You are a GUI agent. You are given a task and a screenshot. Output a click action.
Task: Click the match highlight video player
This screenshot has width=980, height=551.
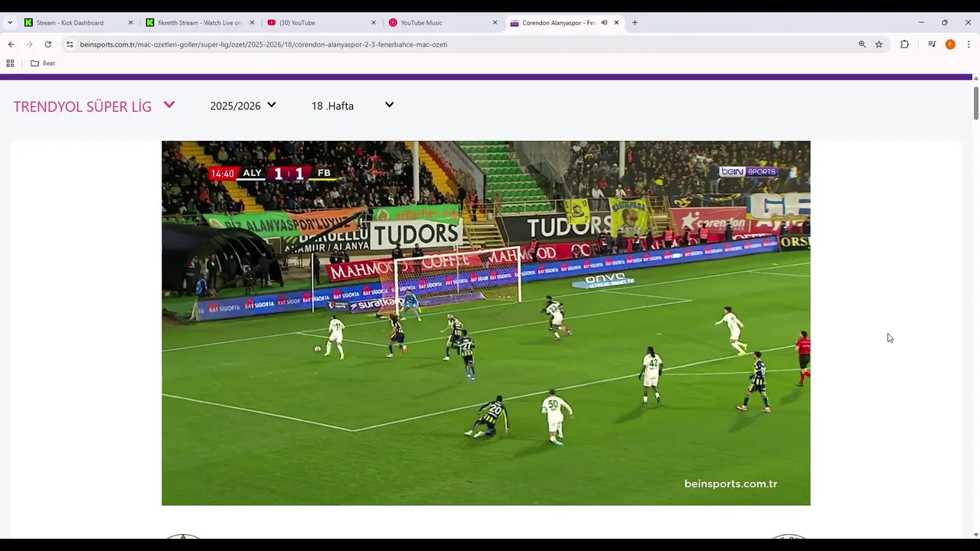click(485, 323)
